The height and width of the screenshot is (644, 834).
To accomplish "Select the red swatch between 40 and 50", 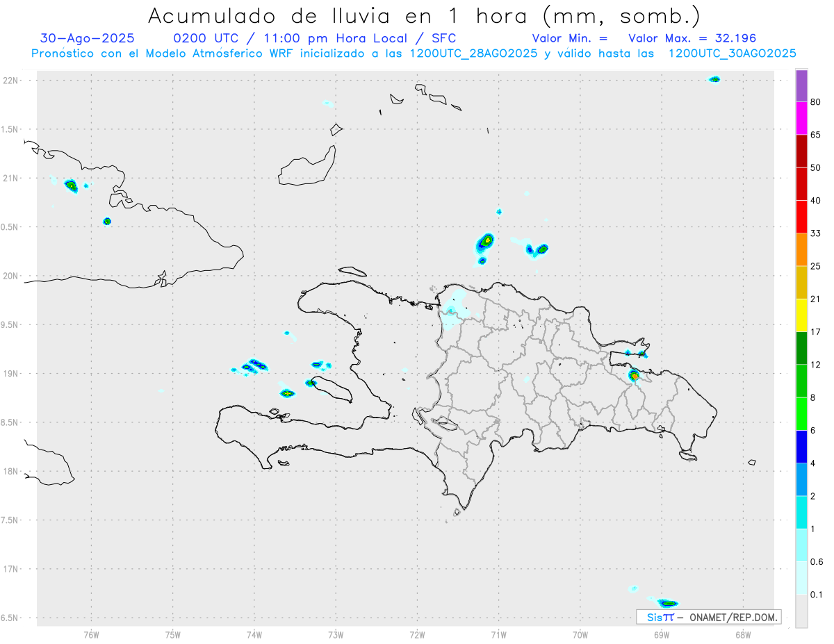I will coord(801,184).
